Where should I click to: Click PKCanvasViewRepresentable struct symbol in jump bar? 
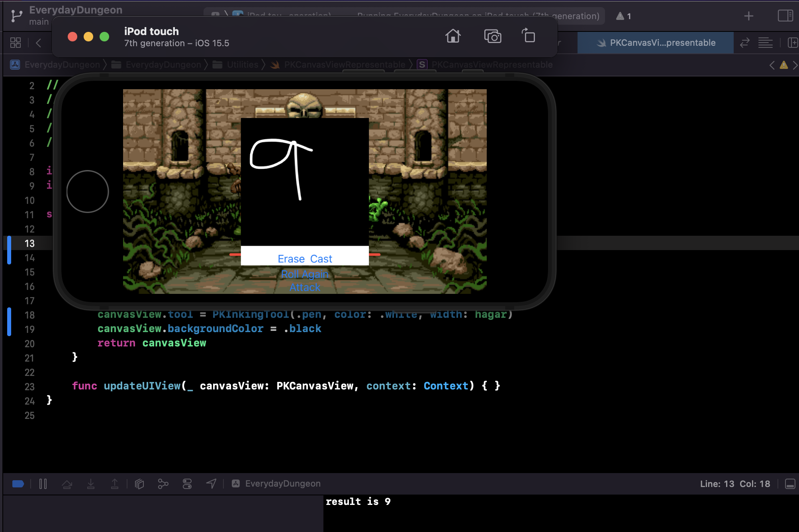click(x=485, y=65)
